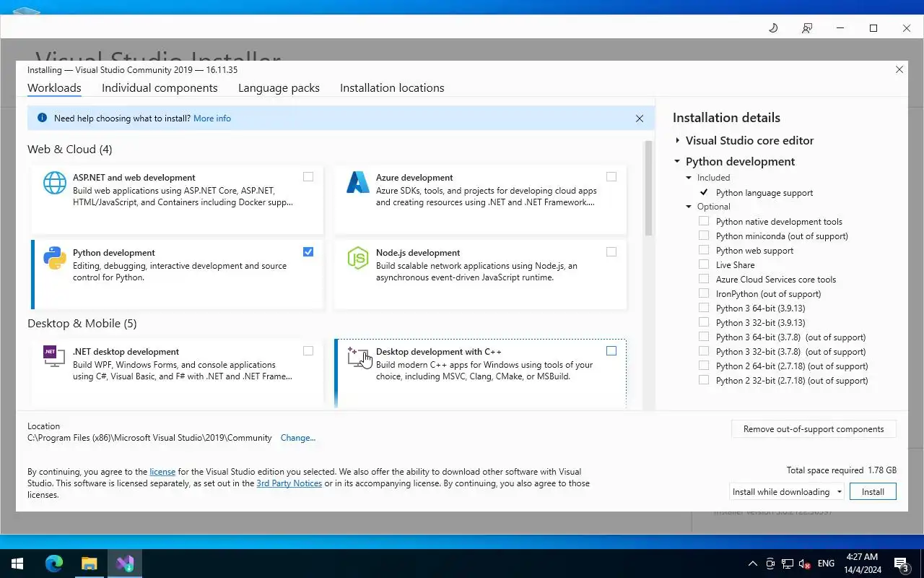Enable IronPython (out of support) option
This screenshot has width=924, height=578.
[x=704, y=293]
